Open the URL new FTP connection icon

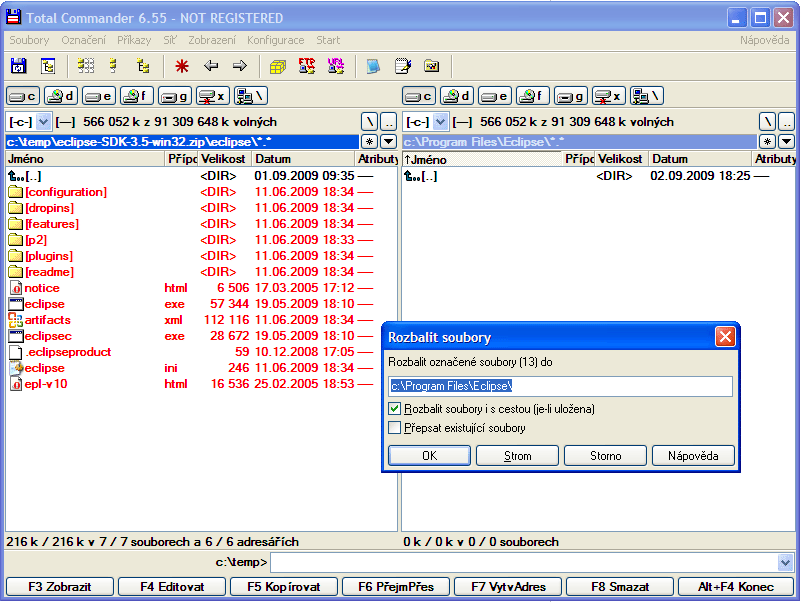(x=336, y=66)
